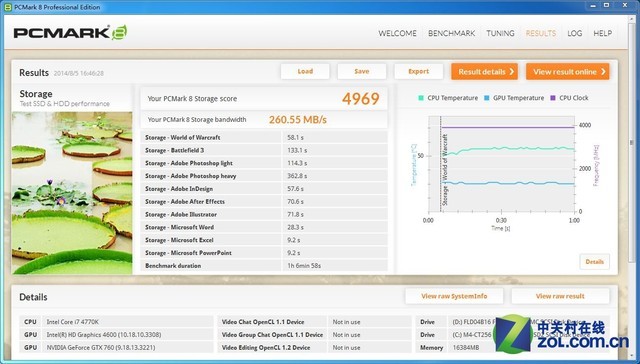The image size is (640, 364).
Task: Open View raw SystemInfo
Action: point(454,296)
